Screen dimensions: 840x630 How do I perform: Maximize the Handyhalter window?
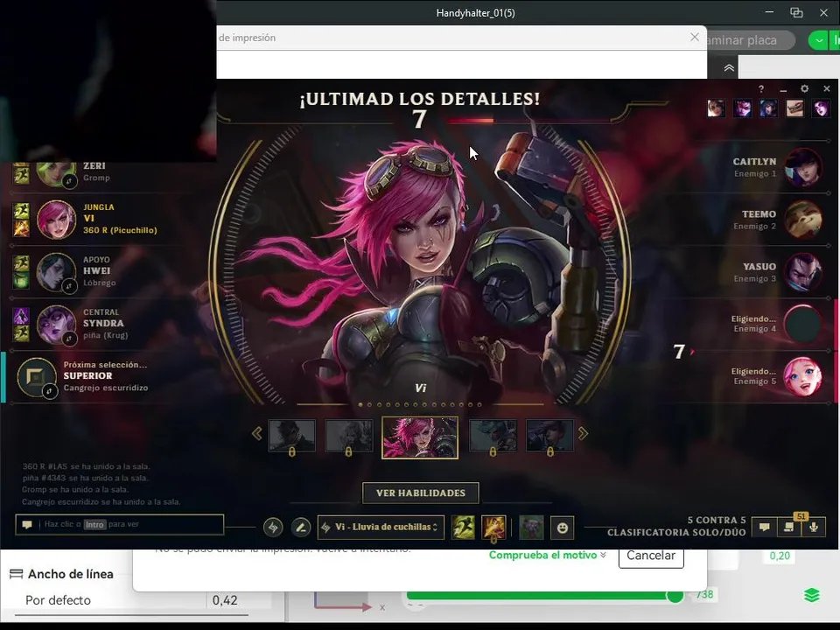(x=796, y=12)
